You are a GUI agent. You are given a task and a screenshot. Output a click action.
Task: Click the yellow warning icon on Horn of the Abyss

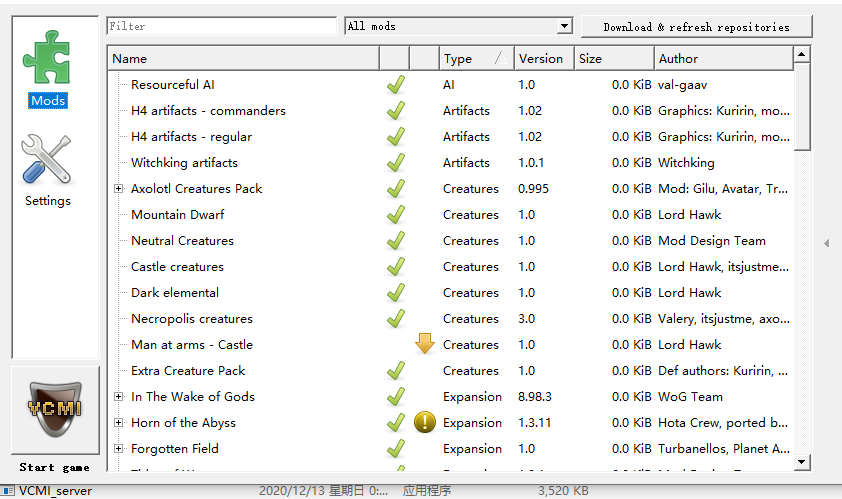[425, 423]
